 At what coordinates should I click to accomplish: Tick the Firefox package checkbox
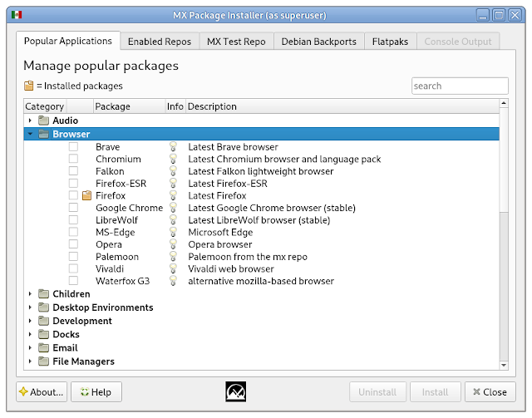(73, 195)
